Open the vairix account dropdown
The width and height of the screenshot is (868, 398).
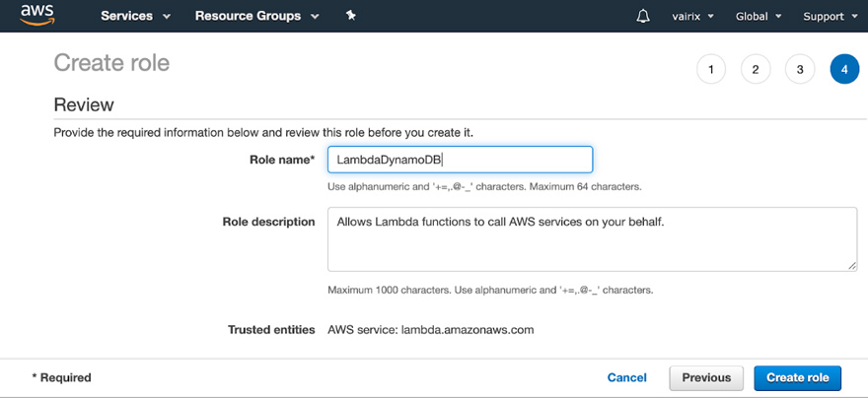coord(692,17)
